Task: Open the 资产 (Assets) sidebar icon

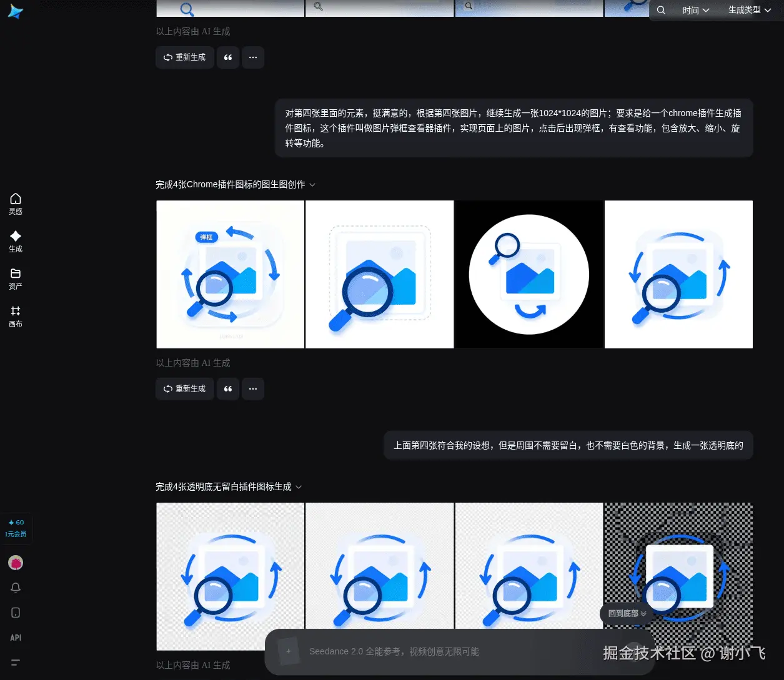Action: (16, 278)
